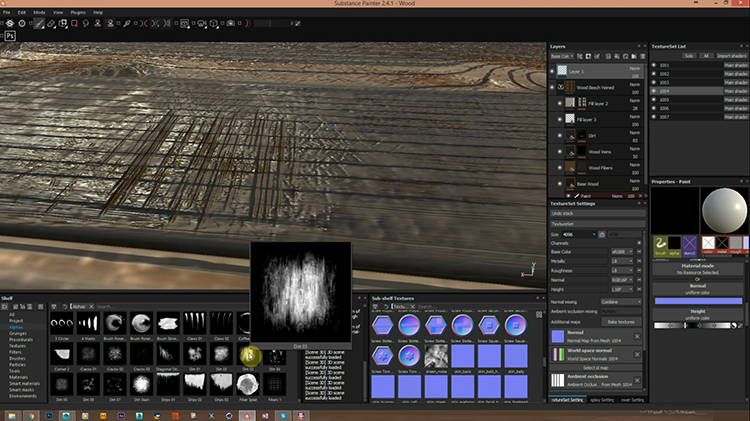750x421 pixels.
Task: Click Main shader button for 1001
Action: point(736,65)
